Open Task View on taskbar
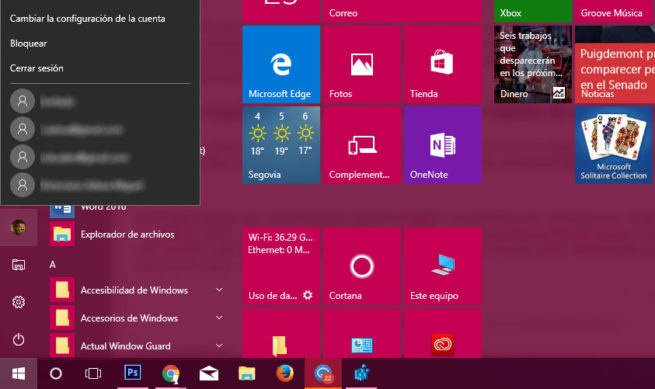 [93, 374]
